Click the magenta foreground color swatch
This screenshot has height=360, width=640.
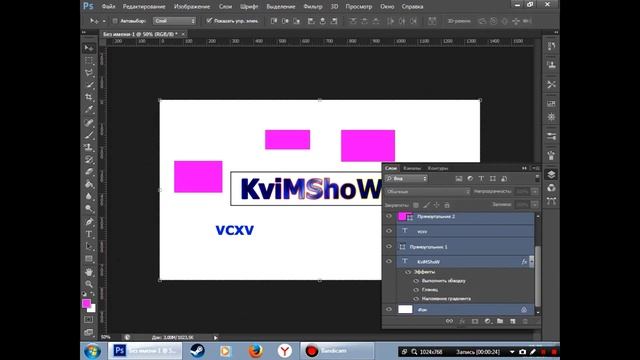click(86, 303)
